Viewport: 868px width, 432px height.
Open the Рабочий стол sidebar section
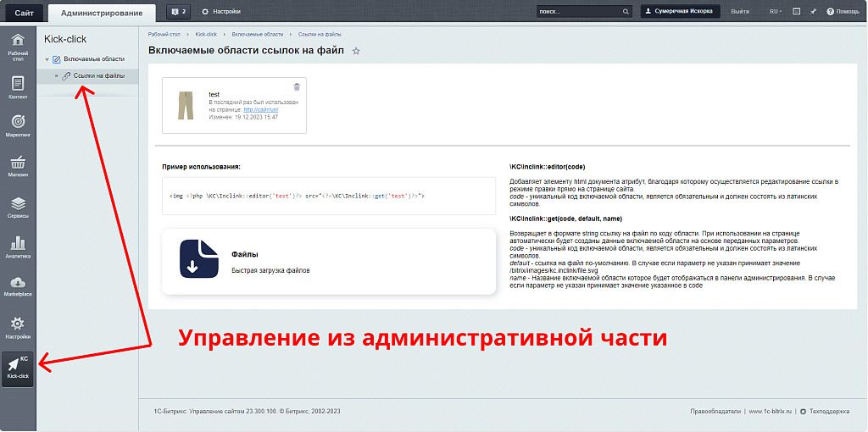pyautogui.click(x=19, y=47)
